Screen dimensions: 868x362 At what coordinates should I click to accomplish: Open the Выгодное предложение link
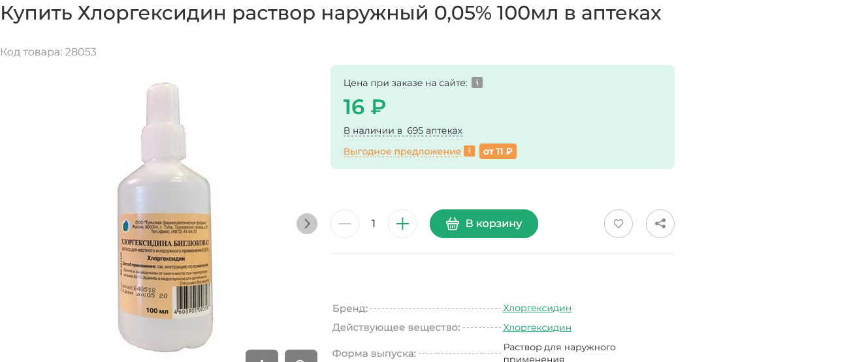click(402, 151)
